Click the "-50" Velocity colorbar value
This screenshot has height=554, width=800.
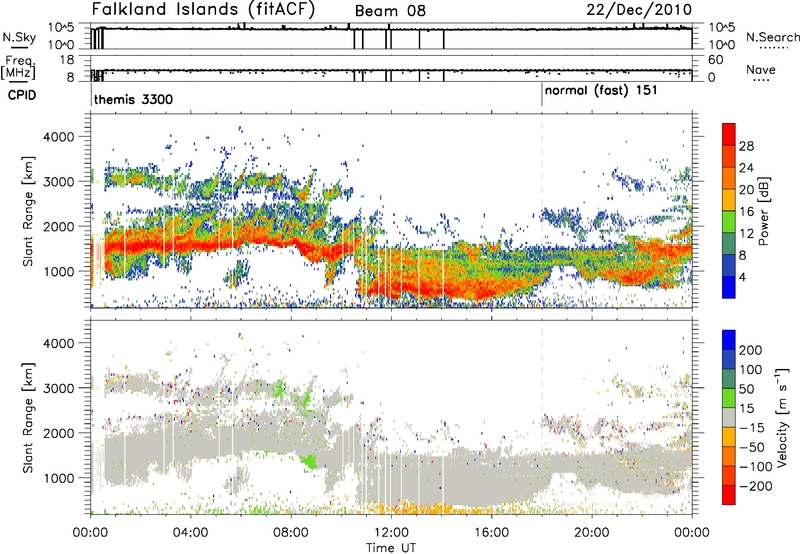[753, 447]
